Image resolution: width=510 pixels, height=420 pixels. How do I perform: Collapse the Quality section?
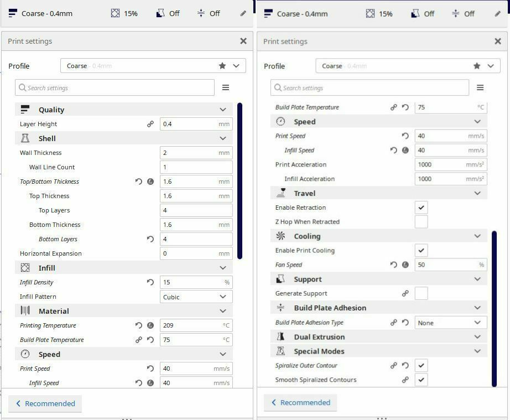tap(222, 110)
